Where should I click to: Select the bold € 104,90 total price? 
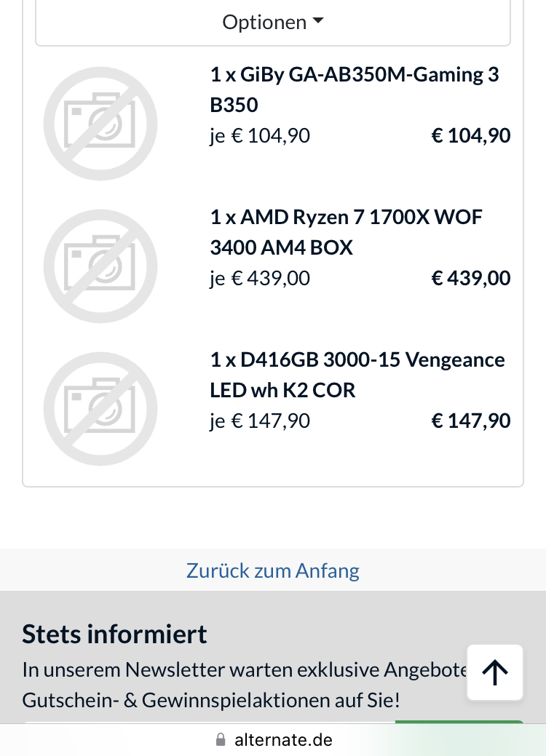pos(471,135)
